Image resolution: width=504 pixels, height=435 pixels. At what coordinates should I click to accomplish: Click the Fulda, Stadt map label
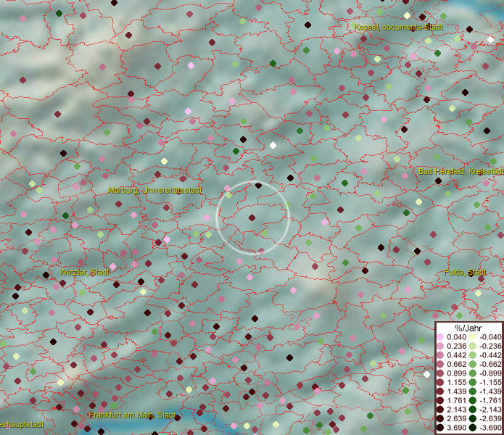pyautogui.click(x=465, y=273)
